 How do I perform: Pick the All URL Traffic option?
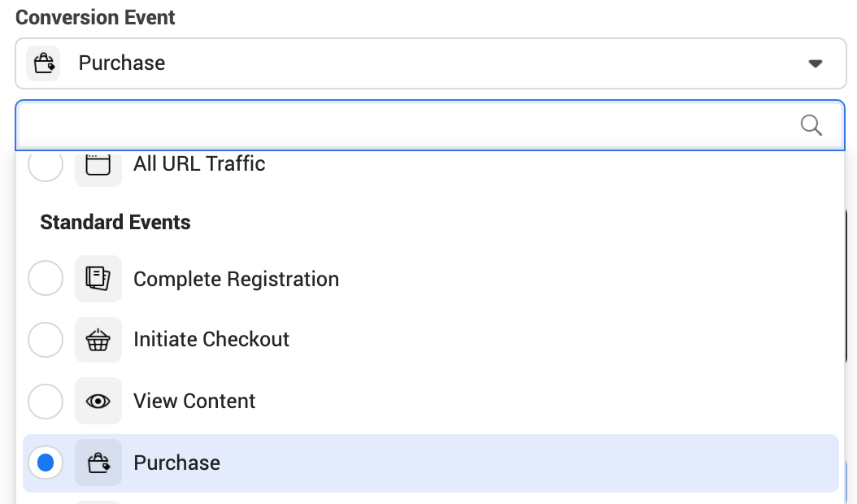tap(199, 164)
